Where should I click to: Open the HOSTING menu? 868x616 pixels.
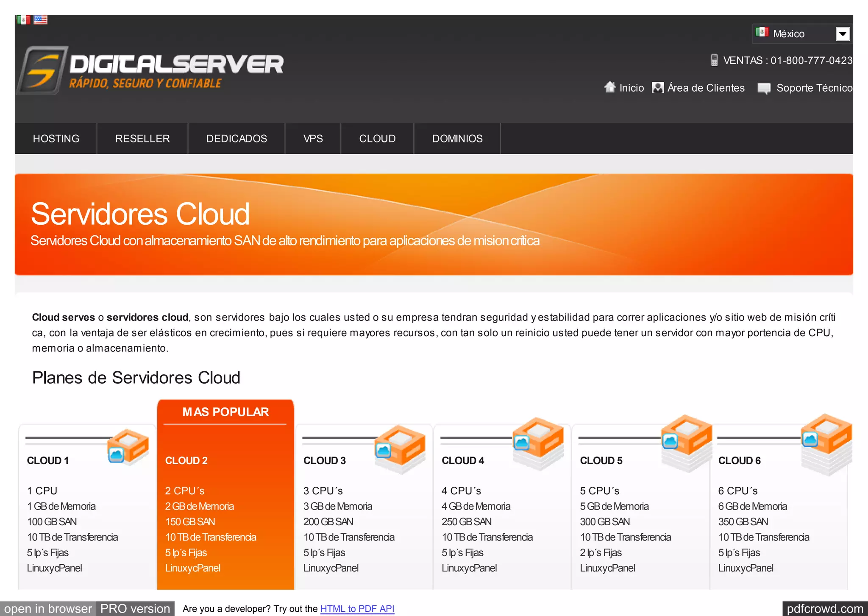(56, 139)
